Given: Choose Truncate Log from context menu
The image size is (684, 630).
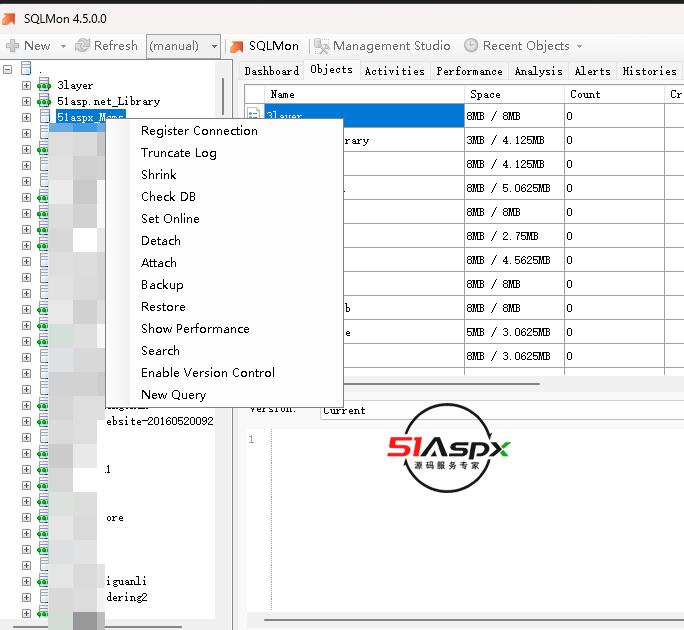Looking at the screenshot, I should pos(178,153).
